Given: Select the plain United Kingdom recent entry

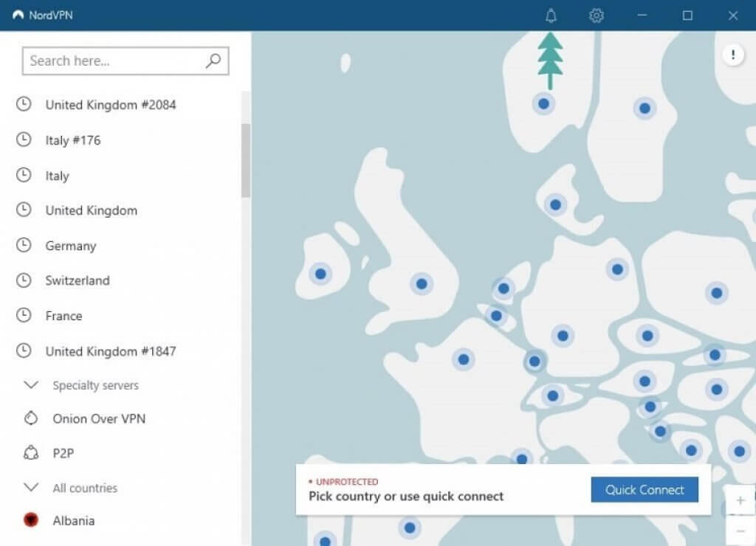Looking at the screenshot, I should (x=91, y=210).
